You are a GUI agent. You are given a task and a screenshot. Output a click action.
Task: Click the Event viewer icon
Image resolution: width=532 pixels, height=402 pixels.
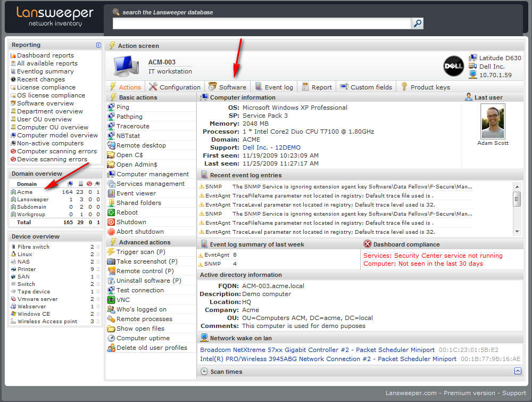pos(111,193)
